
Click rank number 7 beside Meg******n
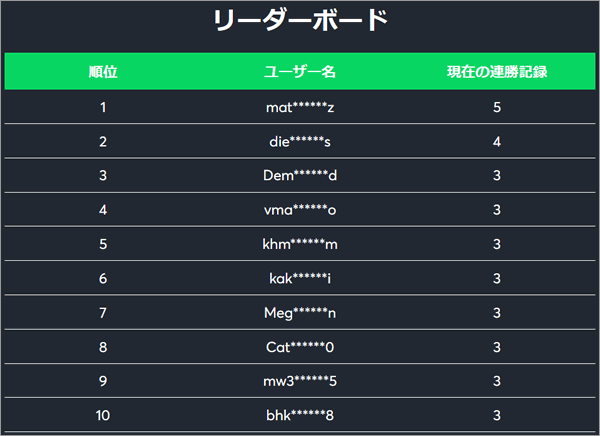[103, 313]
